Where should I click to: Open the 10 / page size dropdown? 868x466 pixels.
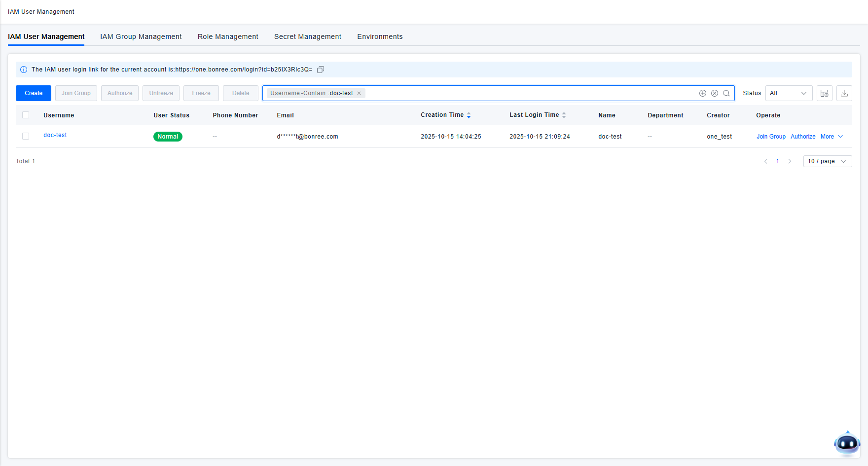click(827, 161)
